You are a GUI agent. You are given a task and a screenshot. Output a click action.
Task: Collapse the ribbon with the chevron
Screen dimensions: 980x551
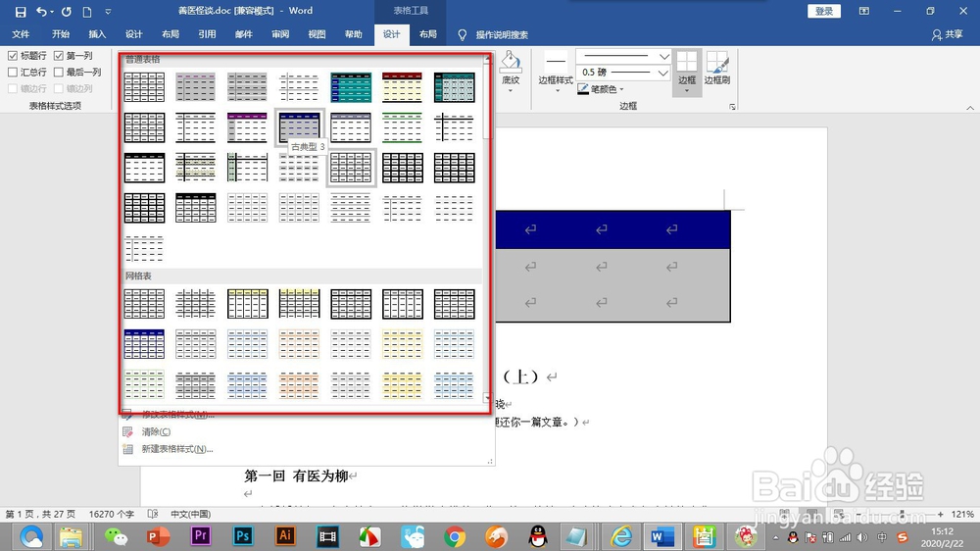click(970, 108)
